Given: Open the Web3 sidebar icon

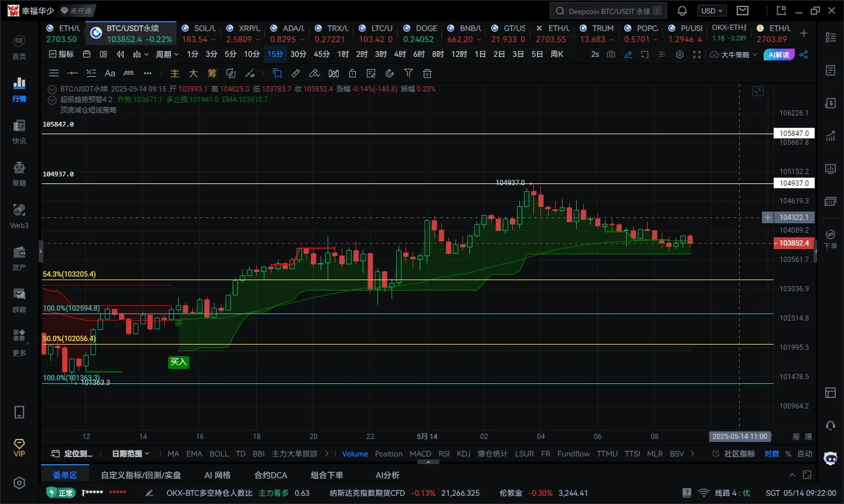Looking at the screenshot, I should pyautogui.click(x=19, y=216).
